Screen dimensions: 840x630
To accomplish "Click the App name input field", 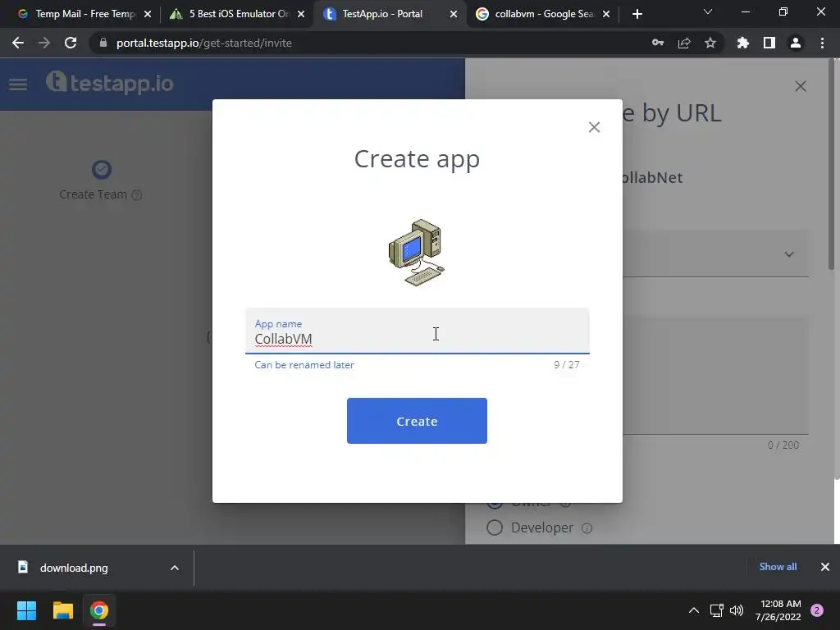I will tap(418, 331).
